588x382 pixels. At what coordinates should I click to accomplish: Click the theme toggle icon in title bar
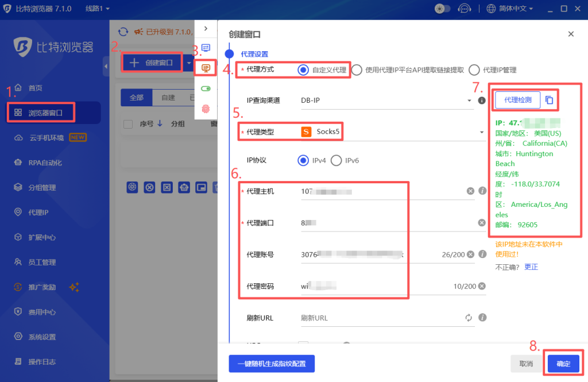[x=442, y=9]
